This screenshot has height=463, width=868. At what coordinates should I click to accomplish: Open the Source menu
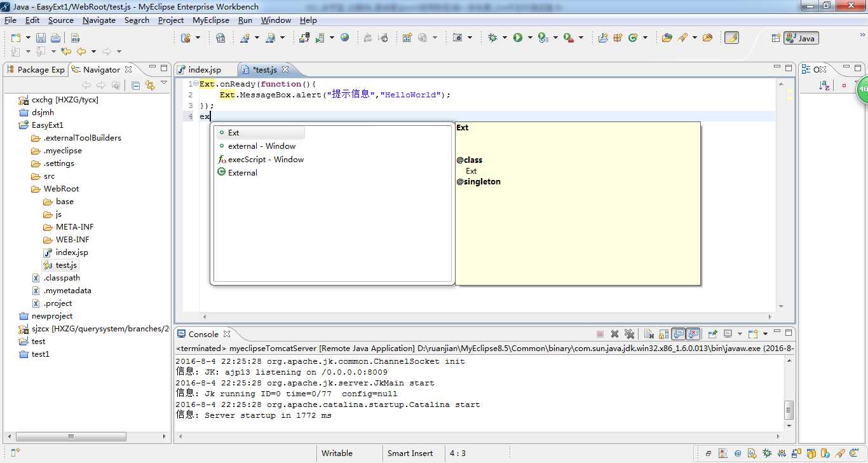tap(61, 20)
